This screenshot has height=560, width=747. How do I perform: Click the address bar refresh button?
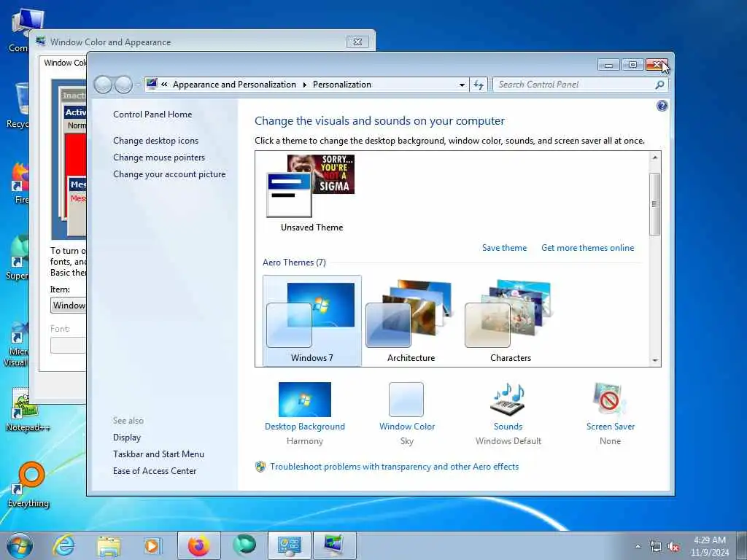pyautogui.click(x=479, y=85)
